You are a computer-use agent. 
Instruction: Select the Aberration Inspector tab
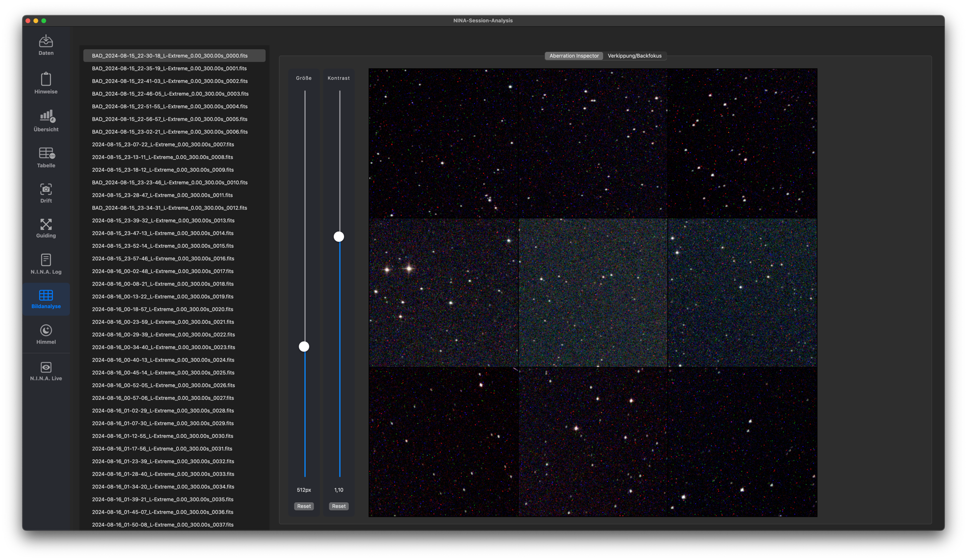574,56
